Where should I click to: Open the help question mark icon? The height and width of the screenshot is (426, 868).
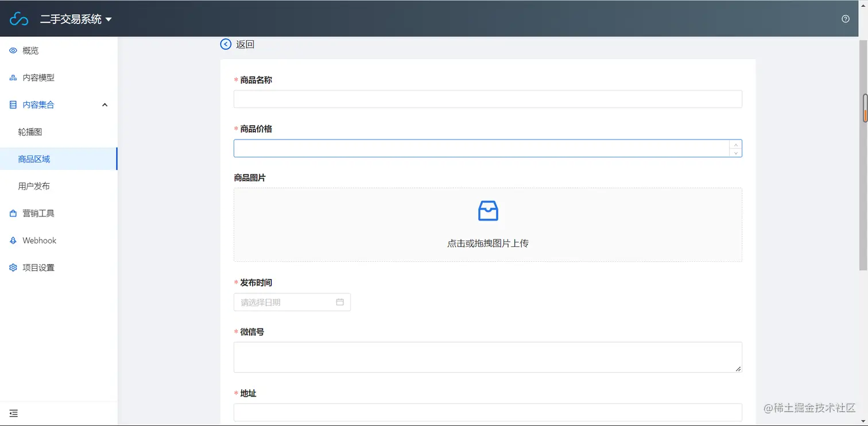click(x=846, y=19)
